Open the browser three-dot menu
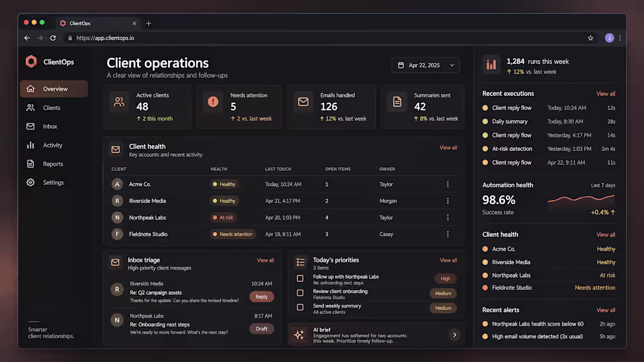This screenshot has height=362, width=644. pyautogui.click(x=620, y=38)
